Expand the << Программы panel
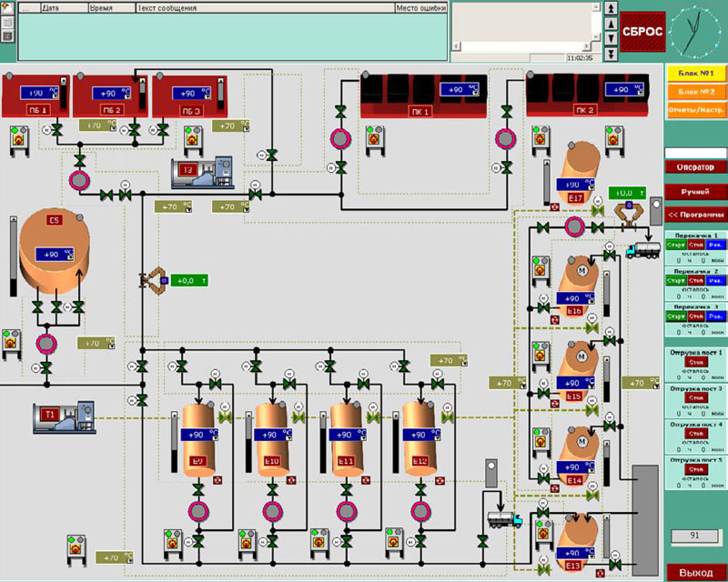The height and width of the screenshot is (582, 728). (695, 215)
